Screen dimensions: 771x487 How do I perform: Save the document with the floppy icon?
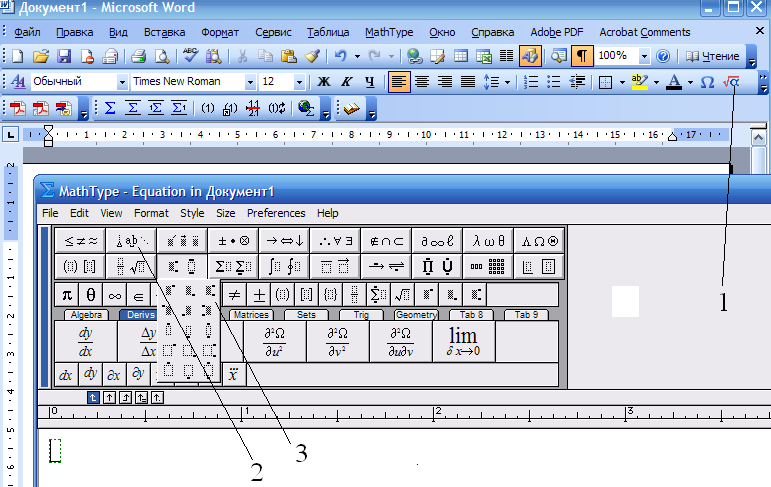click(64, 56)
